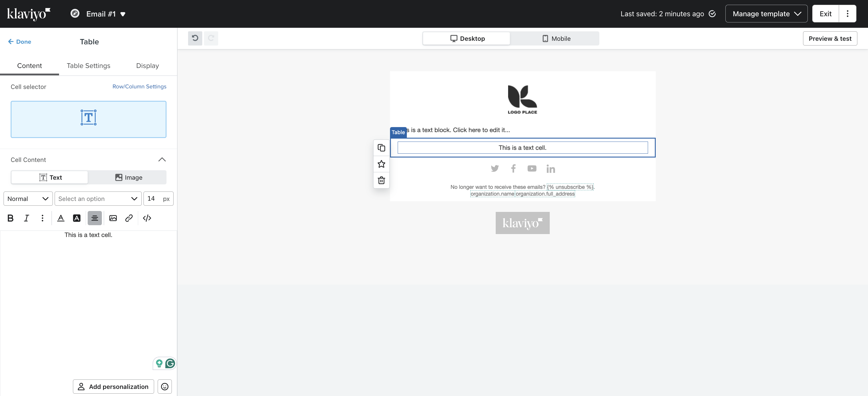Click the center alignment button
868x396 pixels.
(x=95, y=218)
